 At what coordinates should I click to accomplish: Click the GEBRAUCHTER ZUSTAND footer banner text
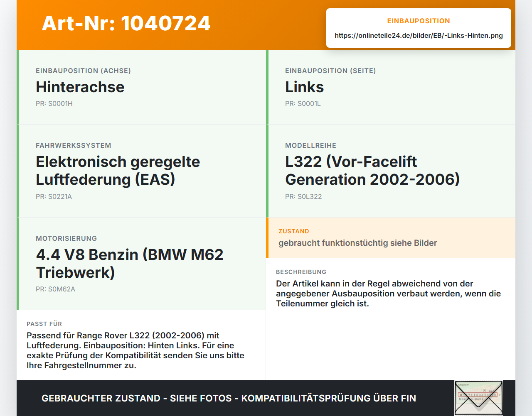[229, 398]
